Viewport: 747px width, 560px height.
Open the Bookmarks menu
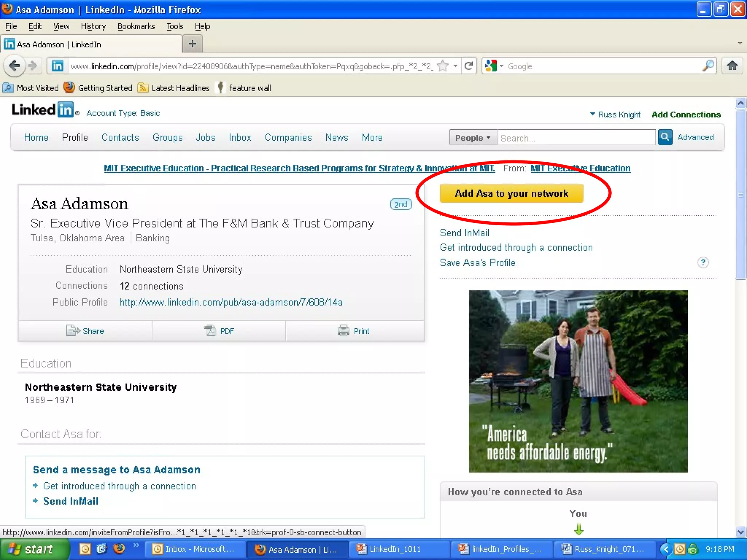tap(136, 26)
